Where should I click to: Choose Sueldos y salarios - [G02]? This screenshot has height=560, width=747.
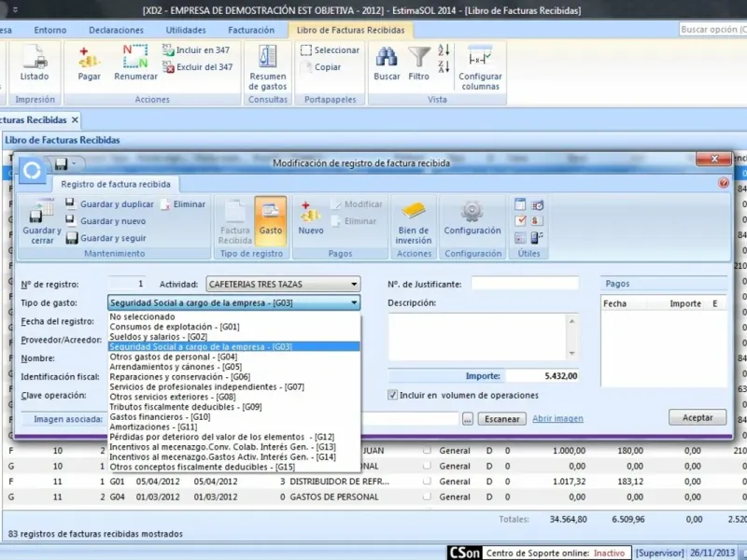coord(234,337)
